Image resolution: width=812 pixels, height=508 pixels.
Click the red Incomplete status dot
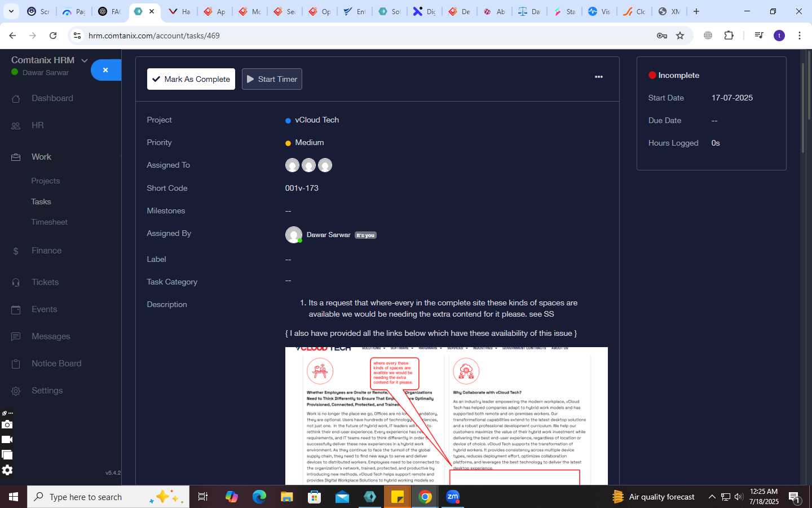(652, 75)
